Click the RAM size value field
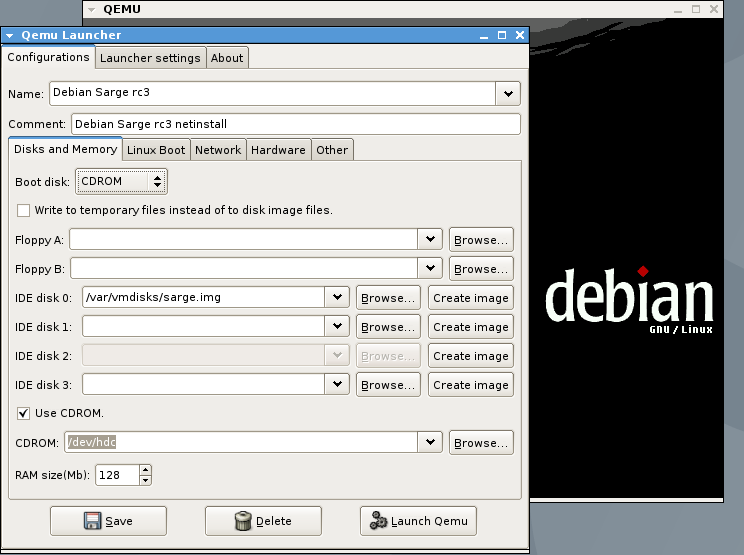The width and height of the screenshot is (744, 555). 117,475
